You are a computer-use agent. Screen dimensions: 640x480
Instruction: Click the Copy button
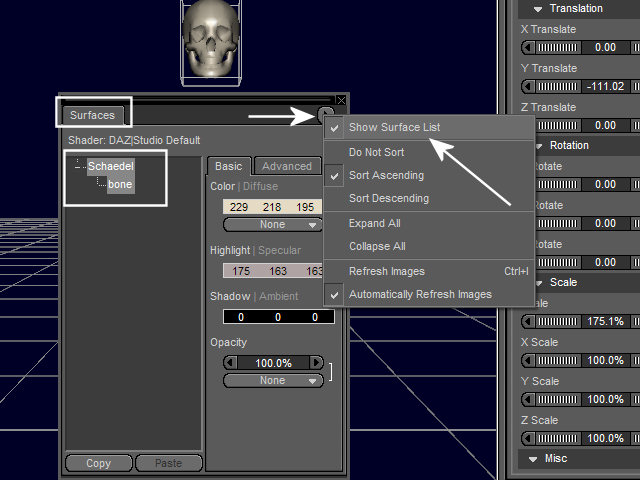tap(99, 463)
